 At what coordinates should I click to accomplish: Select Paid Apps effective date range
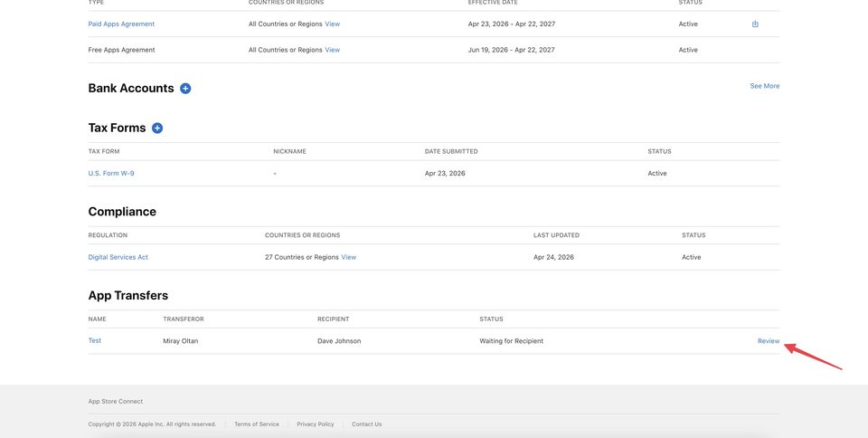click(512, 24)
